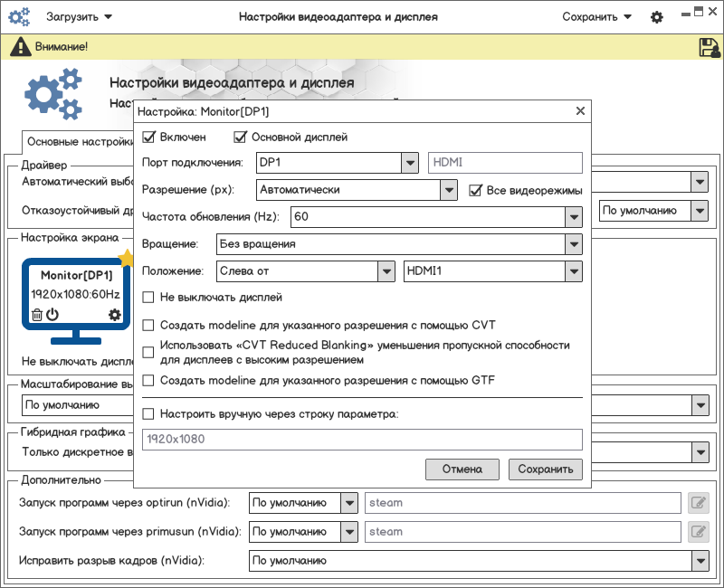Open the «Частота обновления (Hz)» dropdown

(572, 217)
